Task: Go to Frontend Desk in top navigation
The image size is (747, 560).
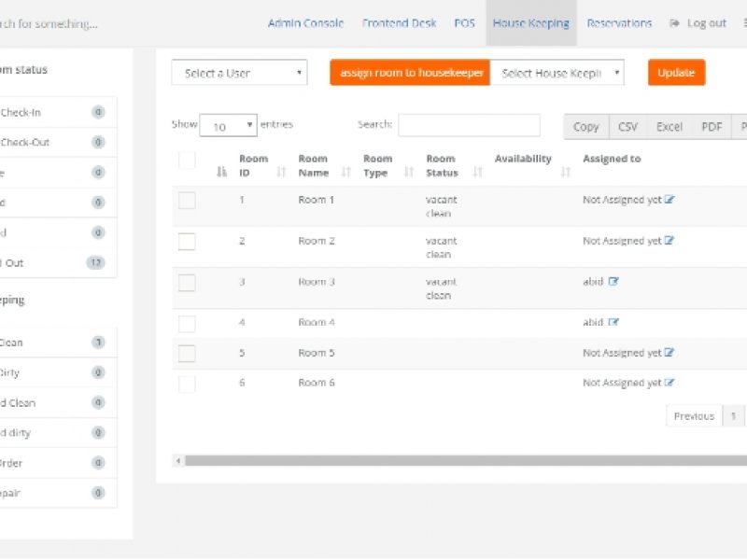Action: 399,23
